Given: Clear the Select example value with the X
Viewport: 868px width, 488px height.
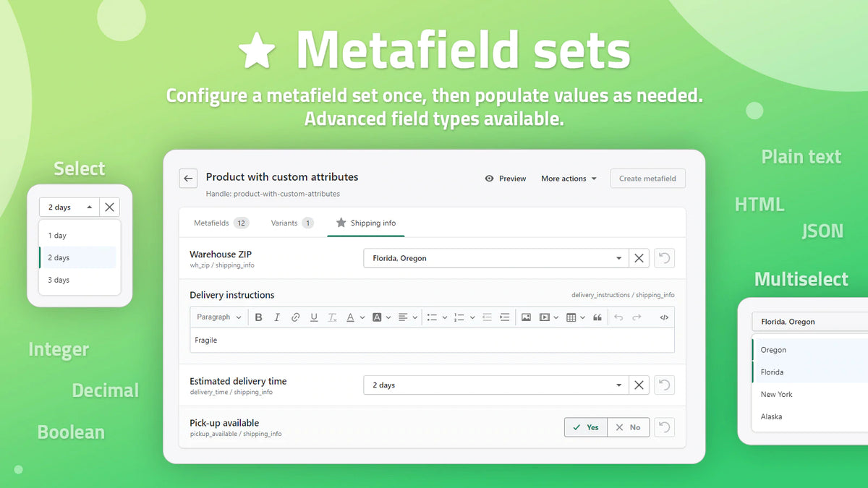Looking at the screenshot, I should 109,207.
